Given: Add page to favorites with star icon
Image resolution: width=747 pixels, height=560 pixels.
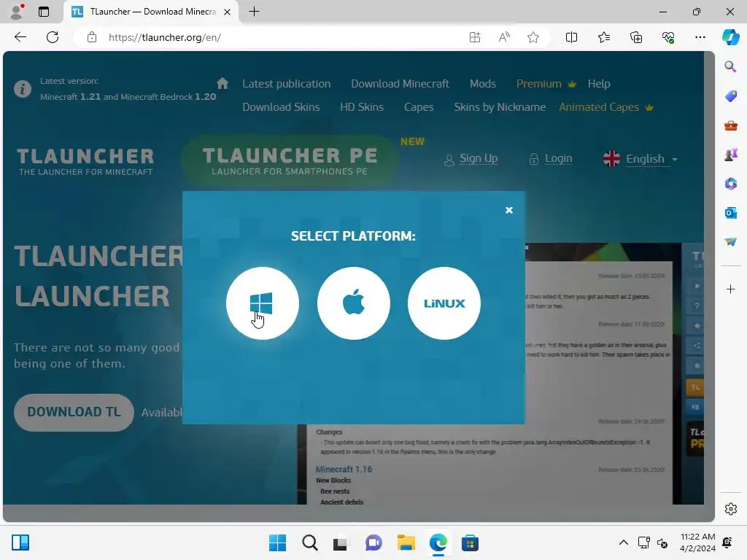Looking at the screenshot, I should pos(533,37).
